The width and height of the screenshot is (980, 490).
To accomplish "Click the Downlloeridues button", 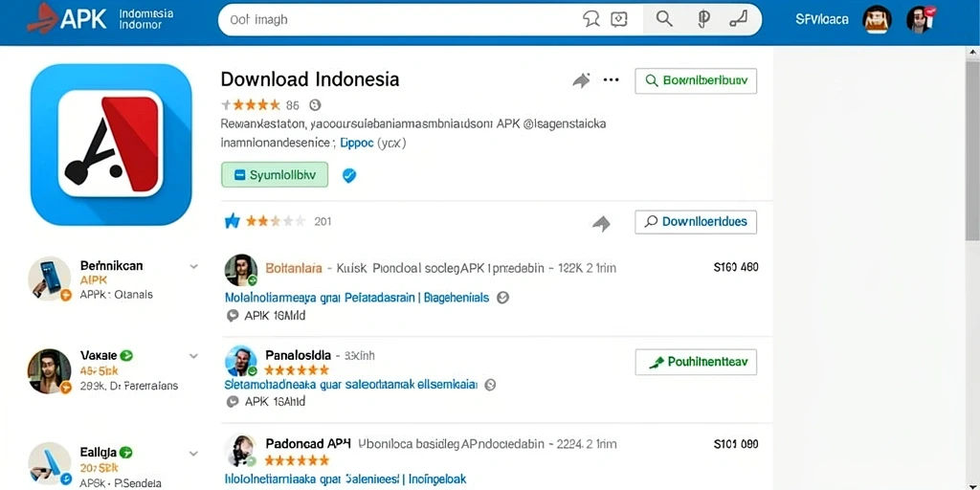I will tap(696, 222).
